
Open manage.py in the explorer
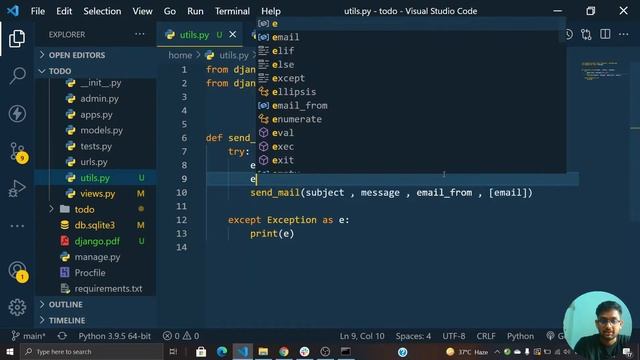tap(97, 257)
